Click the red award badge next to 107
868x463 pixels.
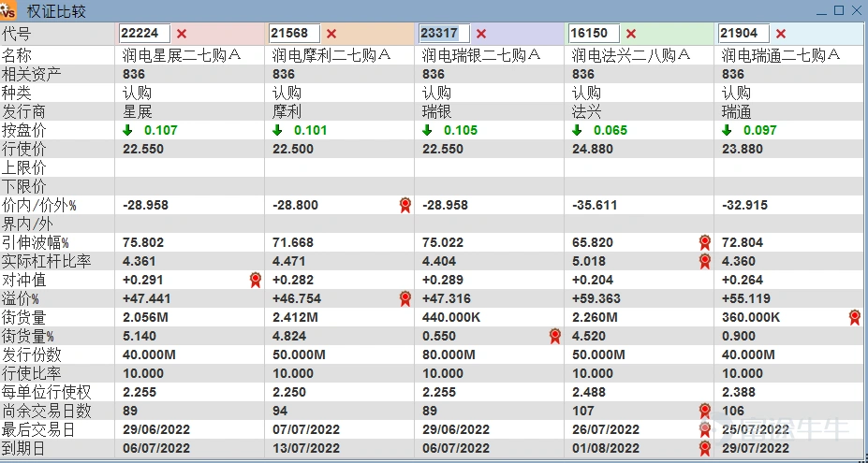coord(705,411)
